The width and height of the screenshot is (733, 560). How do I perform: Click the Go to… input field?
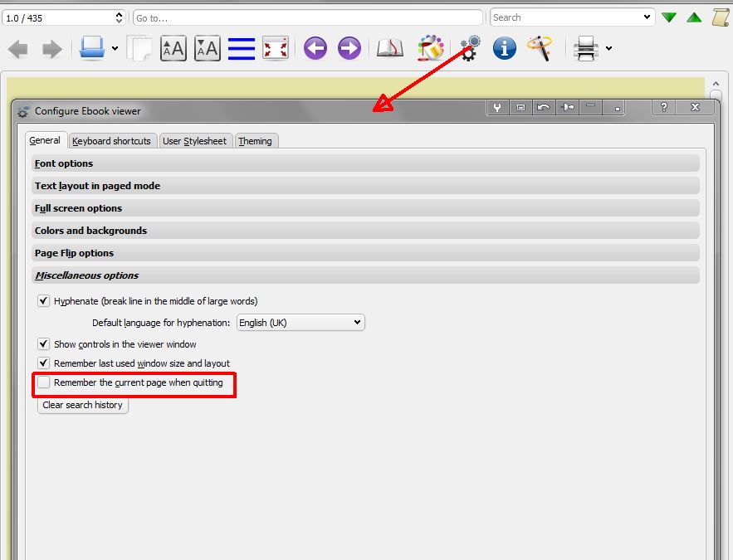(x=308, y=17)
